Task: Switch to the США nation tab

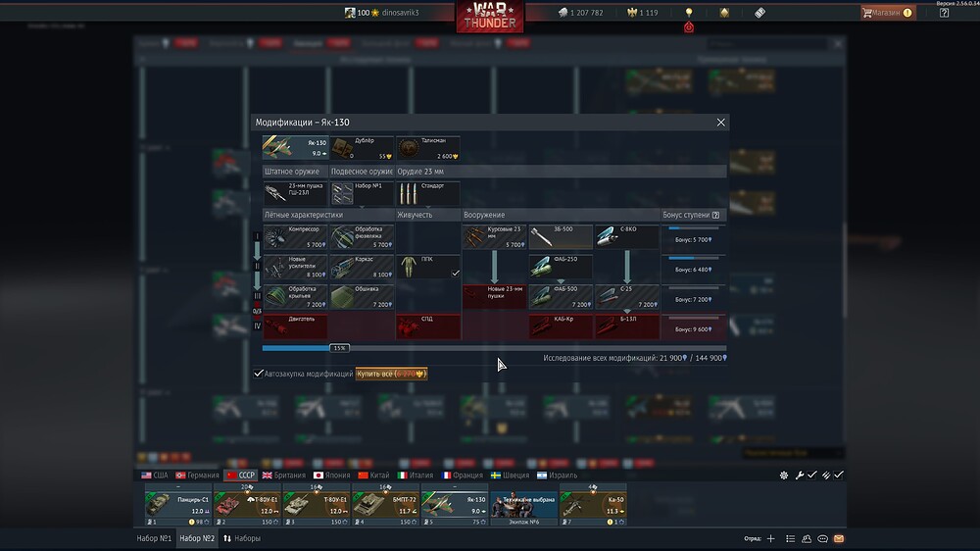Action: pyautogui.click(x=155, y=476)
